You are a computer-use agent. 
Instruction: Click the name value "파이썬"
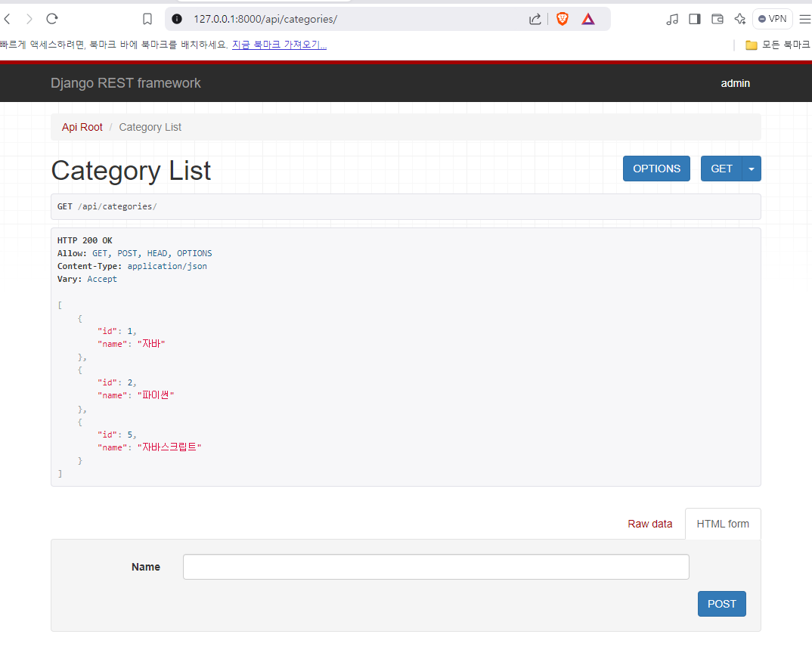point(156,395)
